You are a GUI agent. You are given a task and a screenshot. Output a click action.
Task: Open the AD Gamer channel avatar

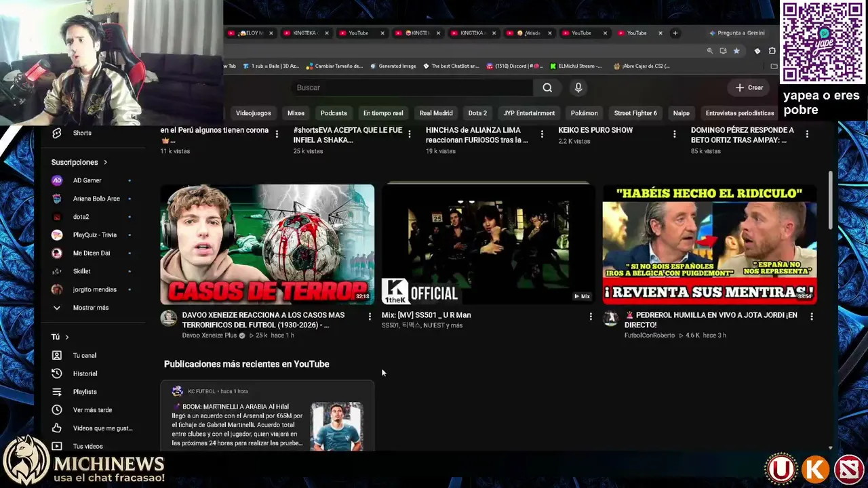pos(57,180)
